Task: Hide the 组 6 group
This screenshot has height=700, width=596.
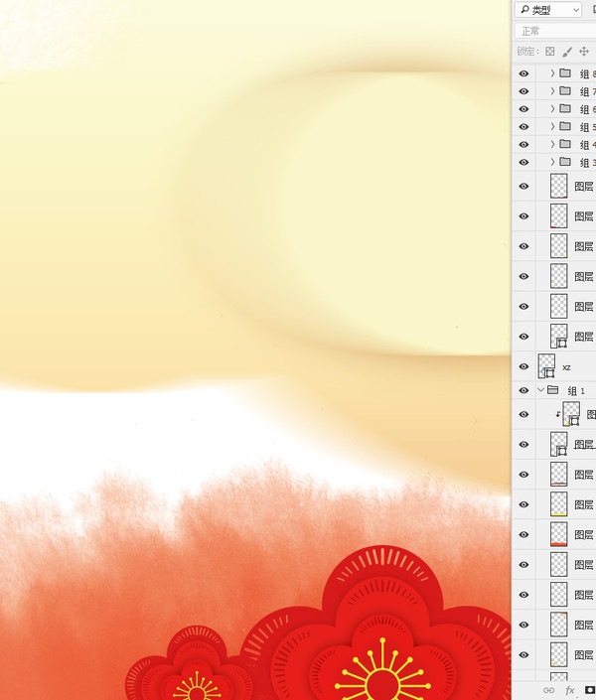Action: click(523, 109)
